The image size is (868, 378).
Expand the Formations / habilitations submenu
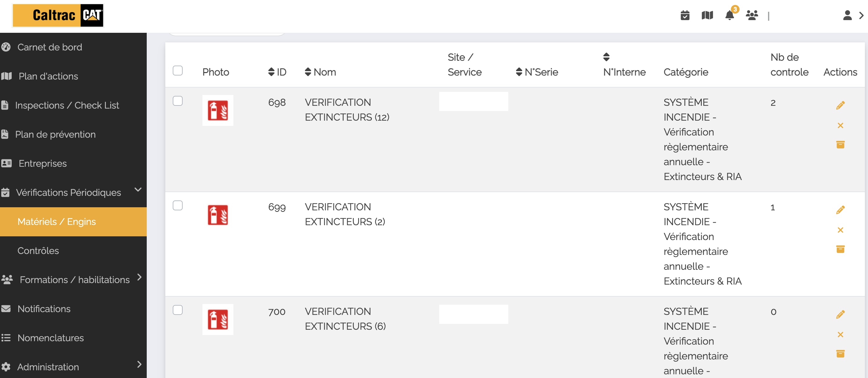(x=139, y=277)
